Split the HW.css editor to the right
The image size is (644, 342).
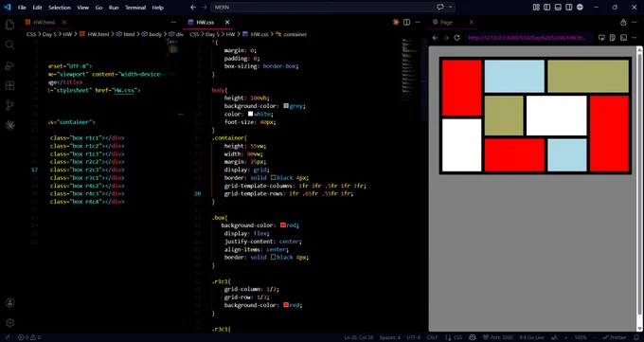(406, 22)
